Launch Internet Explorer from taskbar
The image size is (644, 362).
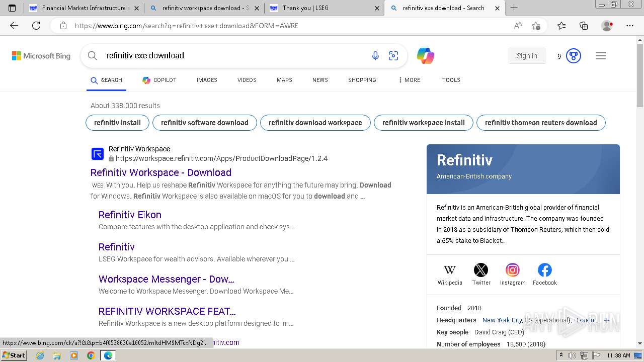(x=40, y=355)
